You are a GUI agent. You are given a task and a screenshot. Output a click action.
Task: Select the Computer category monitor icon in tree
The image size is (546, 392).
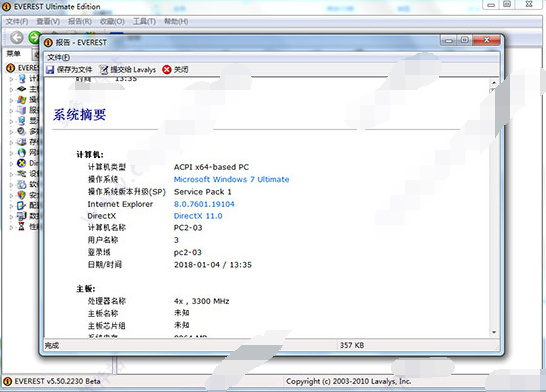(22, 79)
